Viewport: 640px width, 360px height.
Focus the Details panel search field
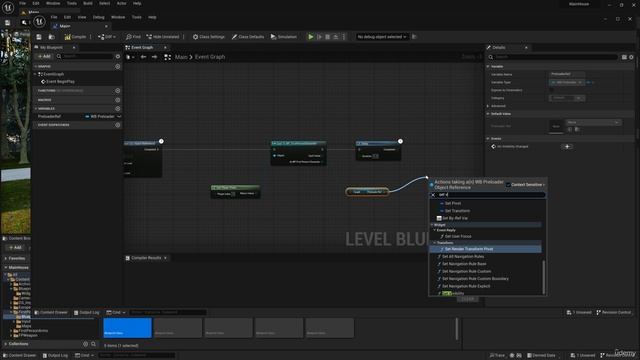pos(553,57)
